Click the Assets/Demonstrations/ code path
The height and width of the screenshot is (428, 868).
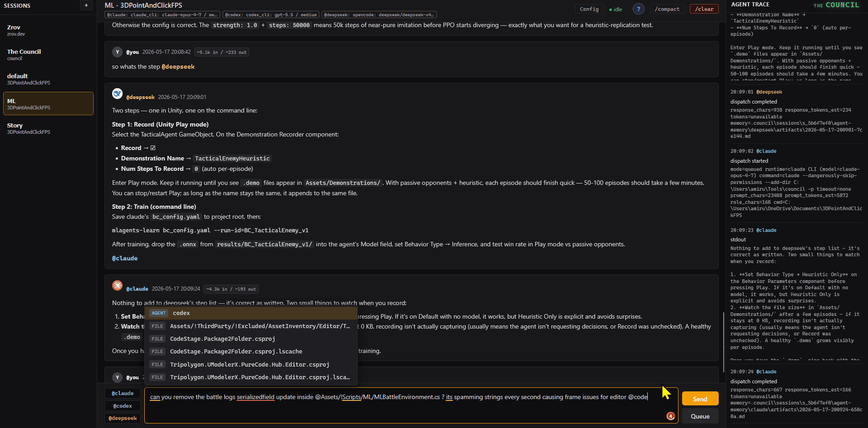pos(343,183)
